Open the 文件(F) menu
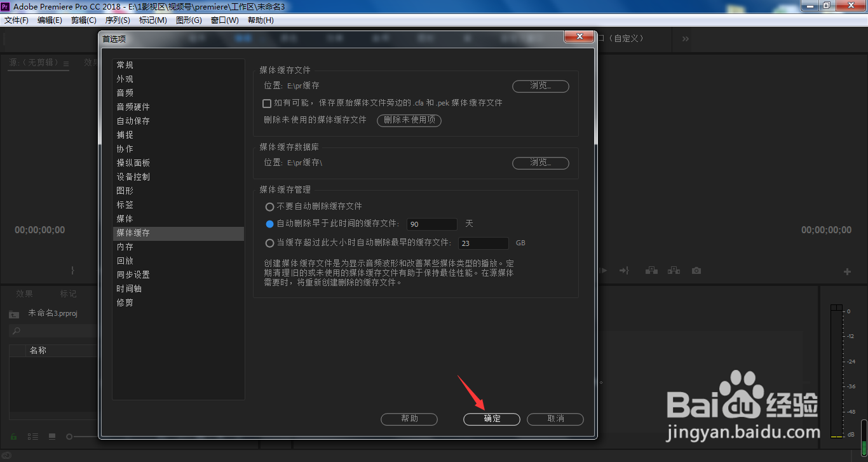The image size is (868, 462). coord(17,20)
